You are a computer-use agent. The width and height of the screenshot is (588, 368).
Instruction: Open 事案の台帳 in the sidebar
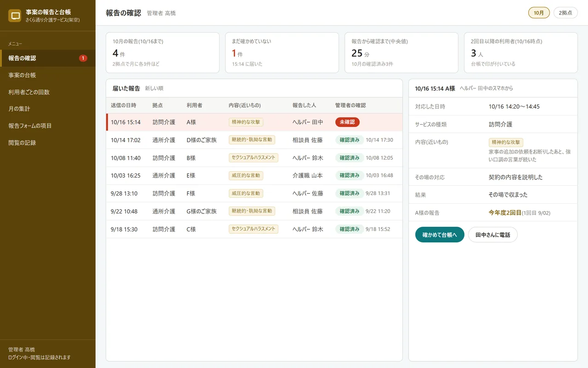click(48, 75)
